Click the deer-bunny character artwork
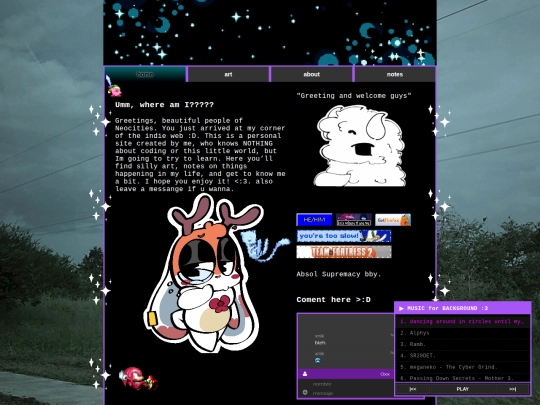Screen dimensions: 540x405 tap(204, 274)
